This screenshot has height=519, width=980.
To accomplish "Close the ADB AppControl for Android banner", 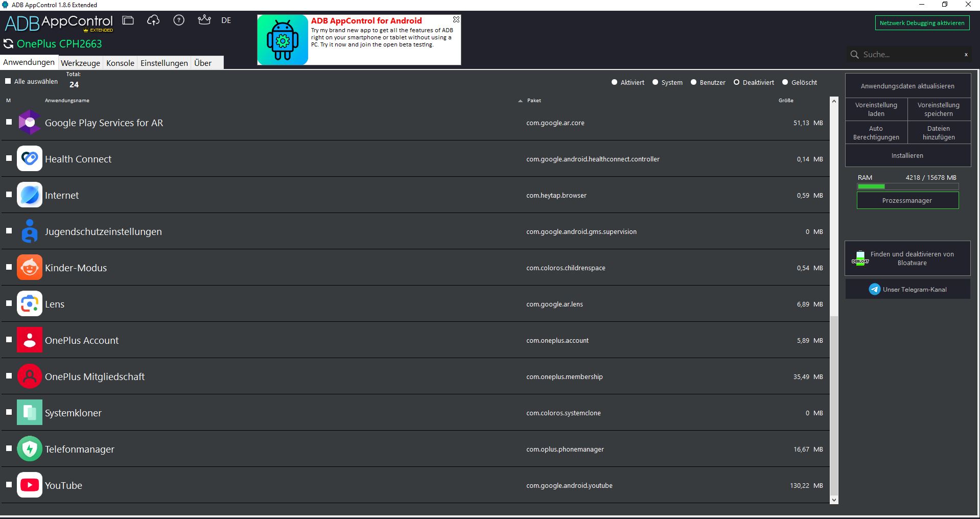I will click(456, 19).
